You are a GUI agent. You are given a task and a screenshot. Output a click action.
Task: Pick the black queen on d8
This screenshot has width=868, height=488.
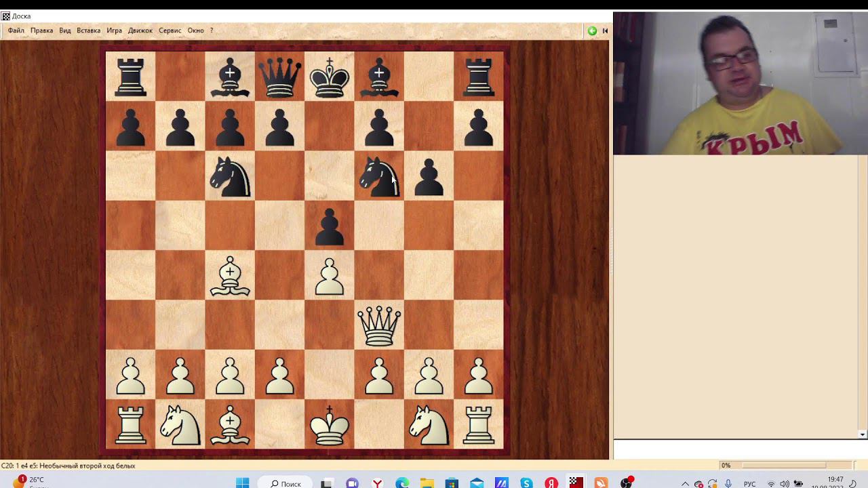279,77
